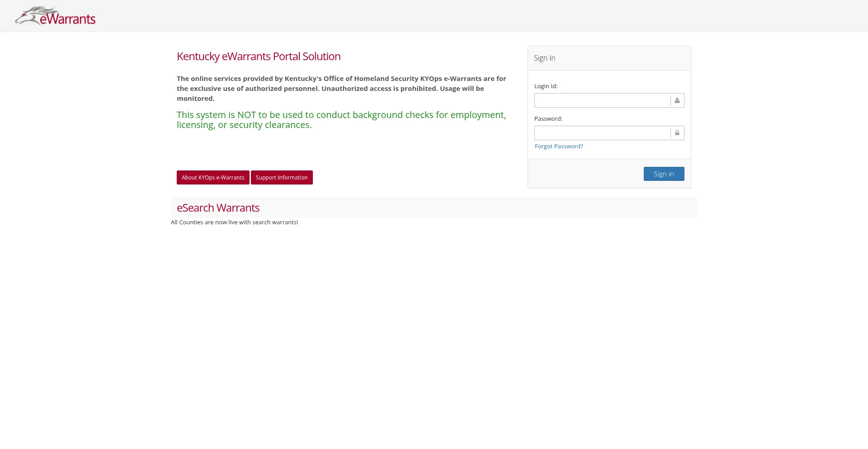This screenshot has height=449, width=868.
Task: Click the Password label
Action: click(548, 119)
